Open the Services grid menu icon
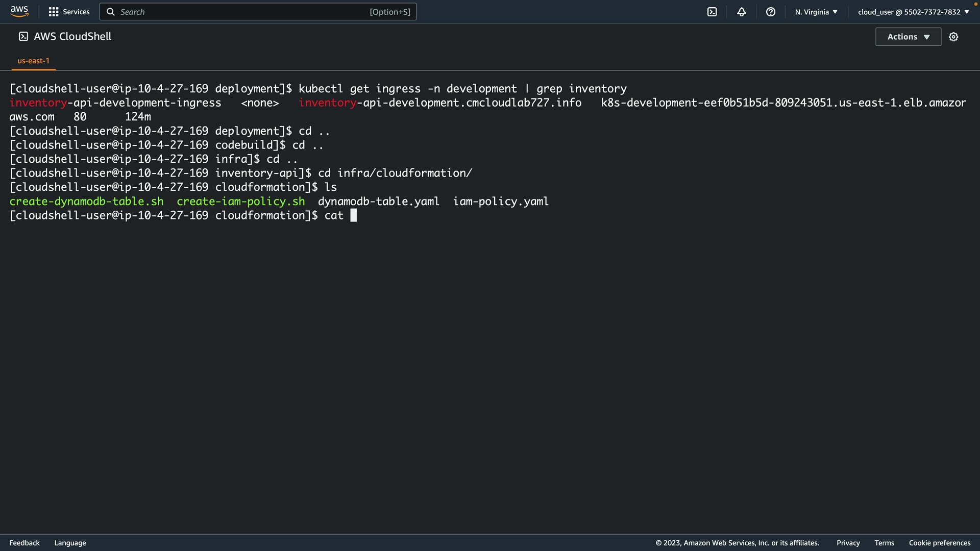Viewport: 980px width, 551px height. pos(53,12)
